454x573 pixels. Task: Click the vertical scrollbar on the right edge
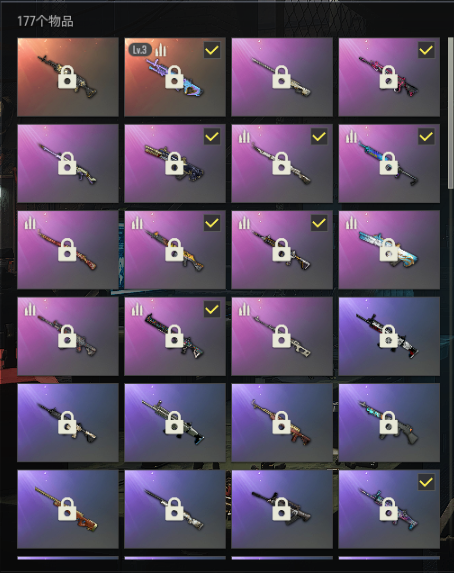[x=451, y=113]
